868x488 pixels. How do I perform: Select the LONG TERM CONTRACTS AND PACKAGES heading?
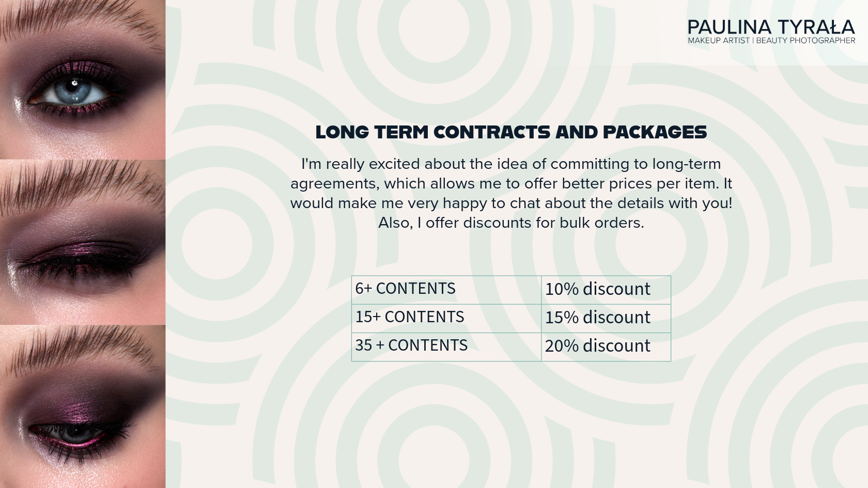[511, 132]
